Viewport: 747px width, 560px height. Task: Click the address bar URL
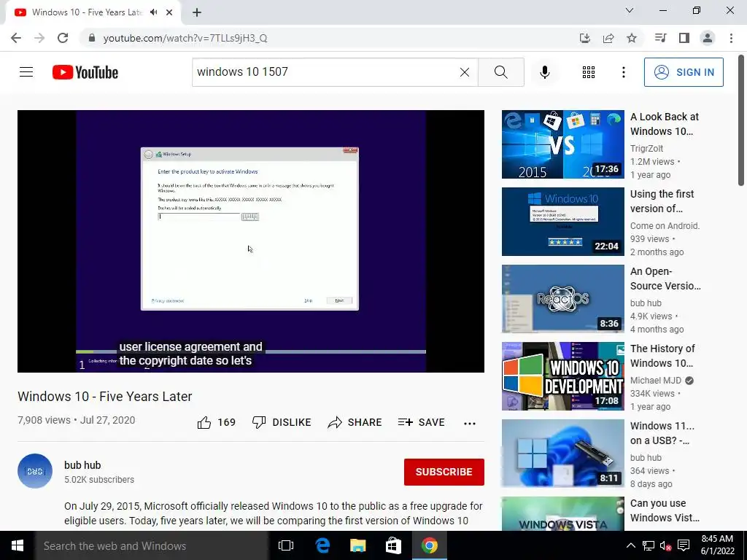(185, 38)
